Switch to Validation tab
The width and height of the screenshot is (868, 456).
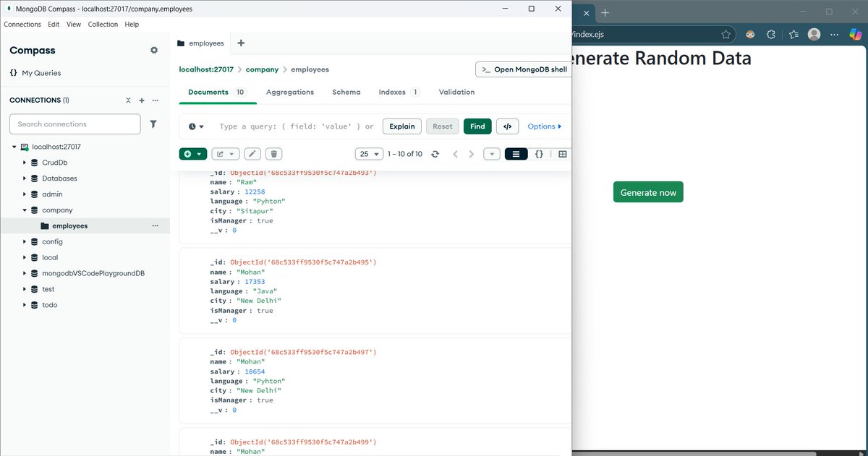click(x=457, y=93)
